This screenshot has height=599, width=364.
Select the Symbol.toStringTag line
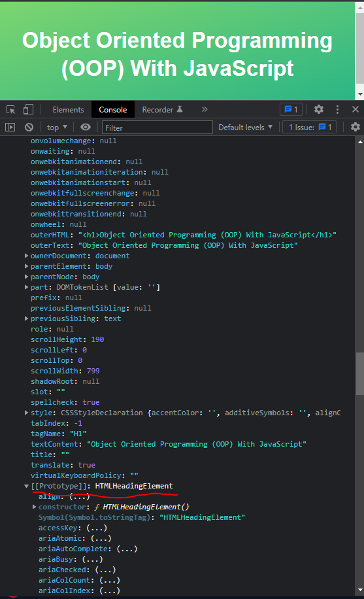(x=142, y=517)
